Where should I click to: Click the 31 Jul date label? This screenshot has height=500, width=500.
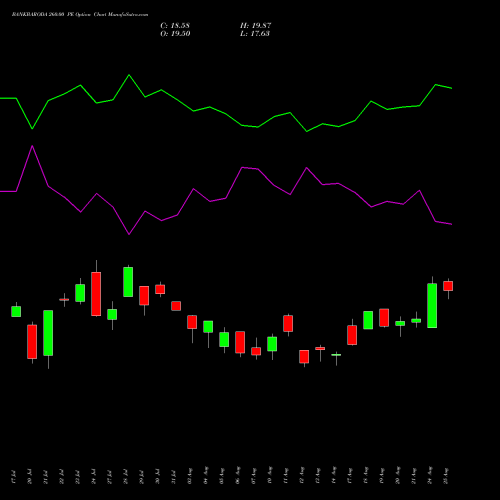[173, 477]
